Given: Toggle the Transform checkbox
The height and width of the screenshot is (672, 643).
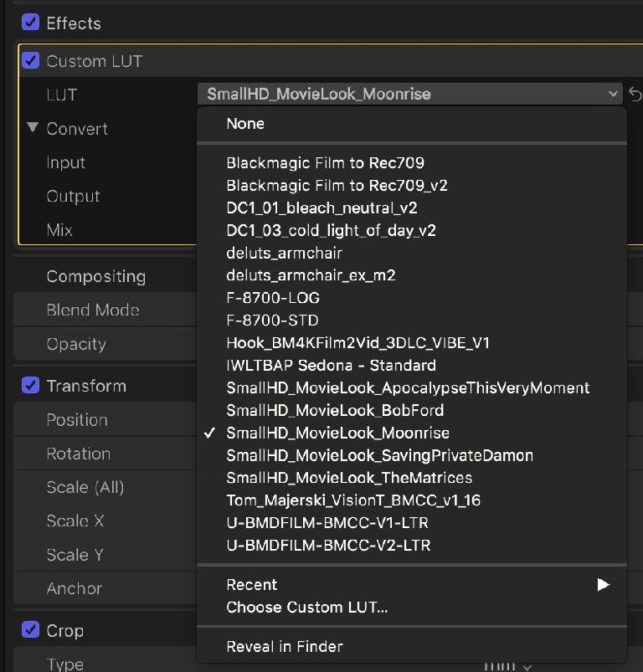Looking at the screenshot, I should 30,385.
